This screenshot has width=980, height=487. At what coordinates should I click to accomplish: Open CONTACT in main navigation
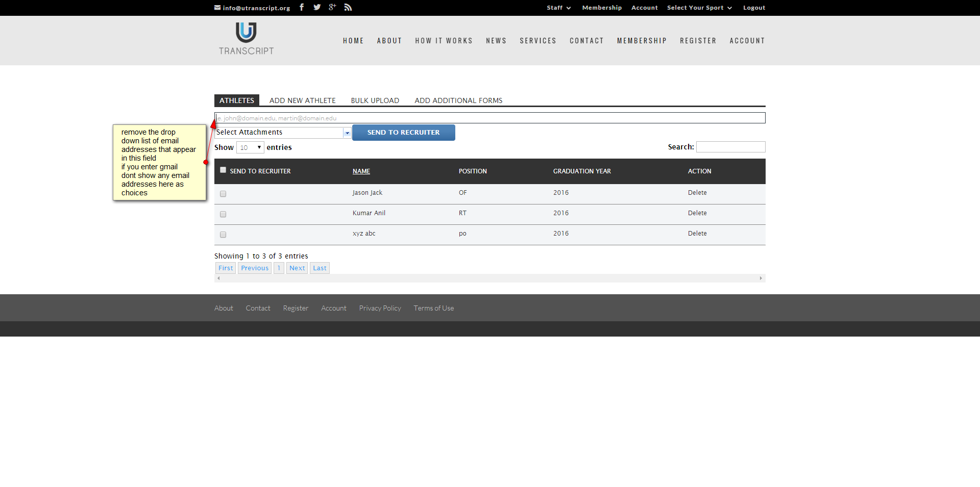click(x=586, y=41)
